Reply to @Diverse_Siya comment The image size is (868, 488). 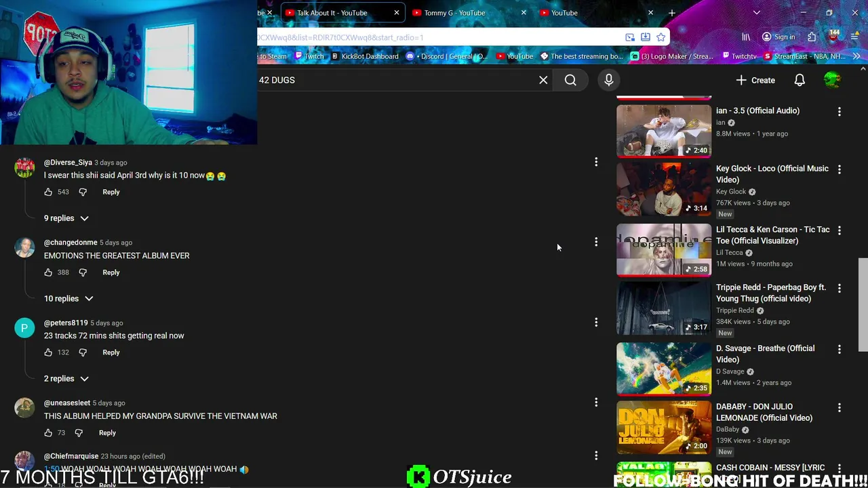tap(111, 192)
